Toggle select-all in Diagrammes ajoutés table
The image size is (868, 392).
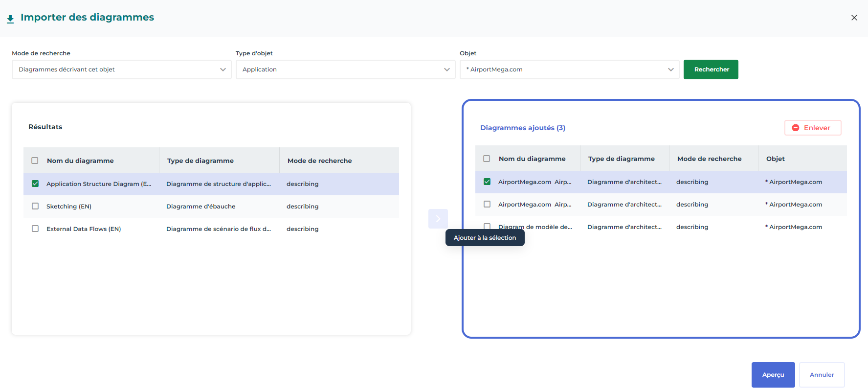click(x=487, y=159)
